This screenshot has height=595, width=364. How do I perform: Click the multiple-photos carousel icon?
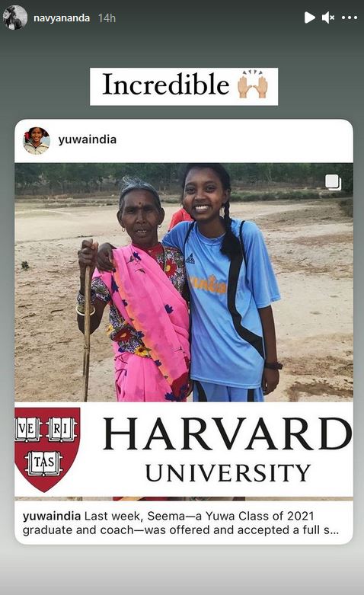(x=334, y=183)
